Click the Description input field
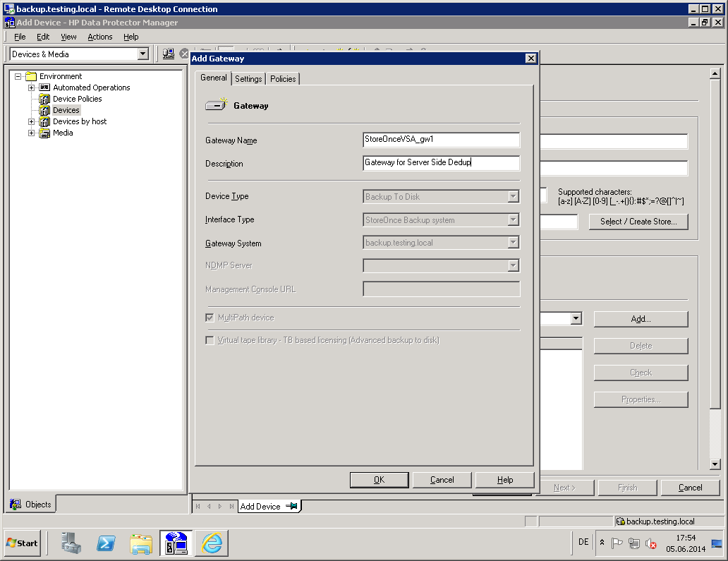Viewport: 728px width, 561px height. coord(441,162)
